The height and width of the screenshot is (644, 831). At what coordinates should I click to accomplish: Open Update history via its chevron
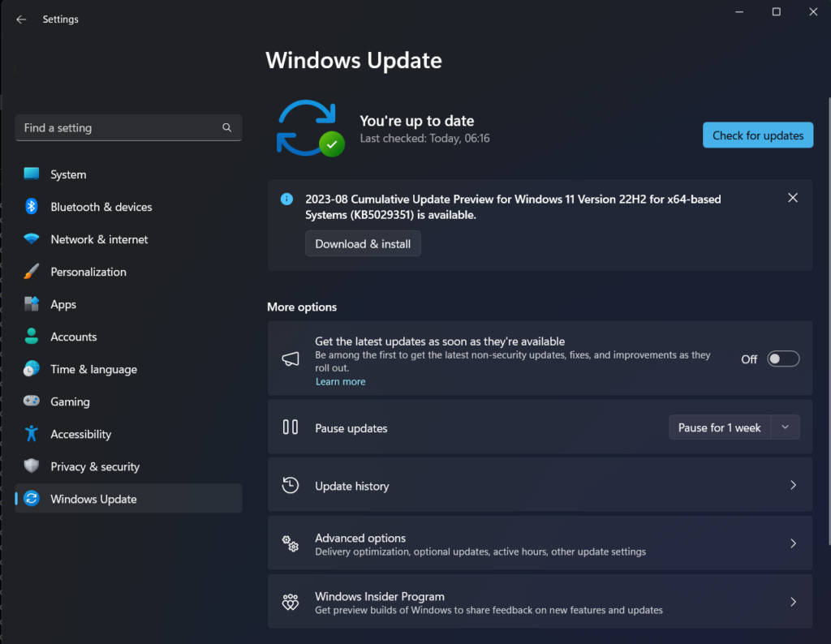point(793,484)
